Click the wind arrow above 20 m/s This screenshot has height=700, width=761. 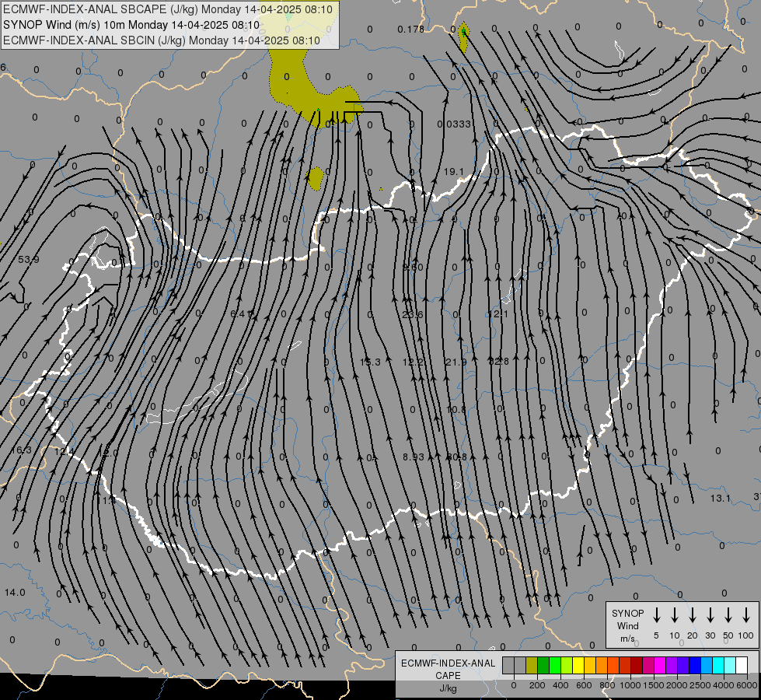tap(692, 615)
